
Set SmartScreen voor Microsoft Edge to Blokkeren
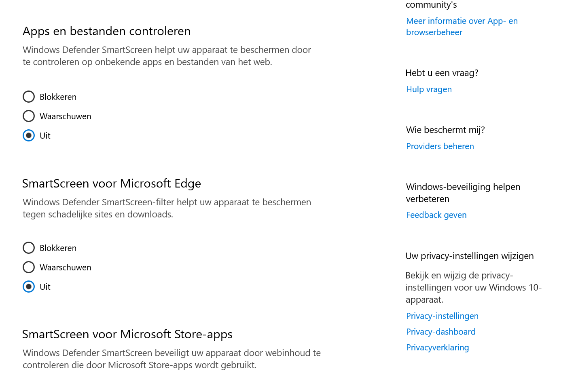[29, 248]
